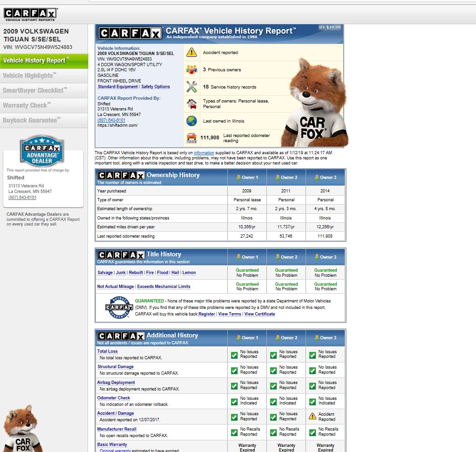This screenshot has height=452, width=476.
Task: Click the Title History CARFAX logo
Action: coord(121,255)
